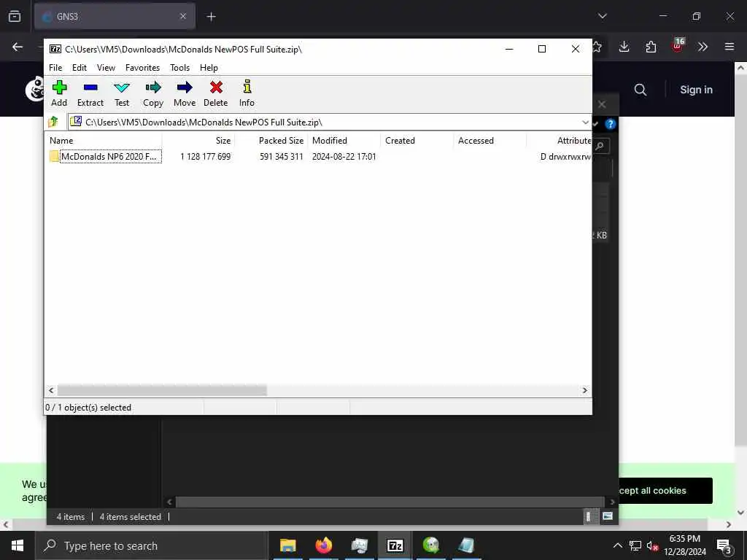747x560 pixels.
Task: Click the browser back arrow
Action: pyautogui.click(x=18, y=47)
